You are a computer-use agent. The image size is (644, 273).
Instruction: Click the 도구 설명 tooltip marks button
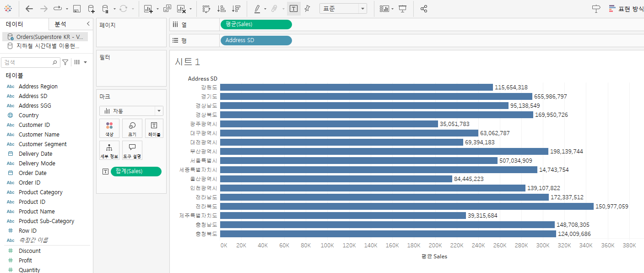(132, 150)
